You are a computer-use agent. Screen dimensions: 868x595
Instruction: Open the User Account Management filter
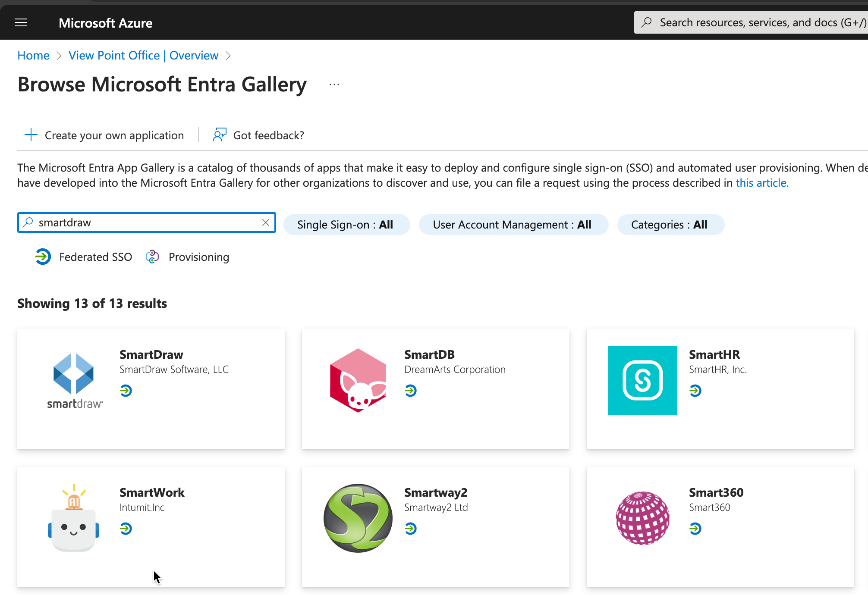pyautogui.click(x=513, y=224)
